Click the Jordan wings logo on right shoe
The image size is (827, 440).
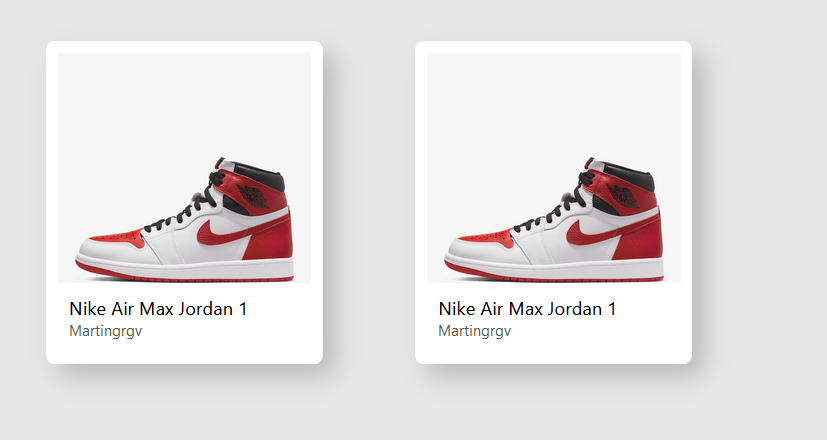(622, 196)
